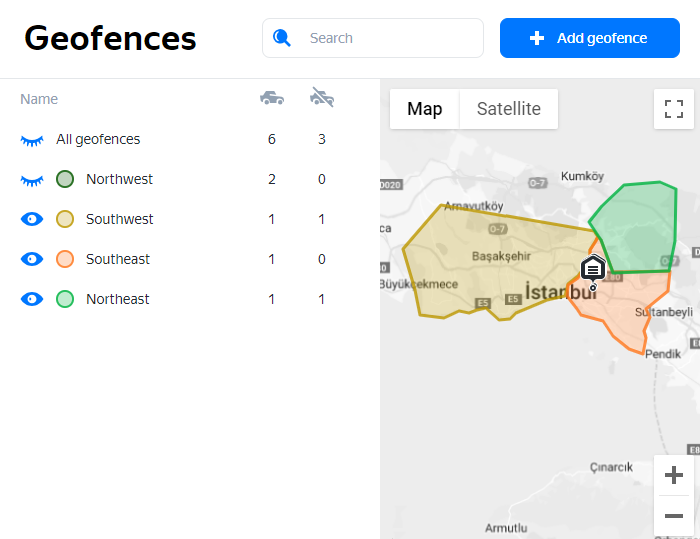
Task: Open the Southeast geofence entry
Action: (118, 259)
